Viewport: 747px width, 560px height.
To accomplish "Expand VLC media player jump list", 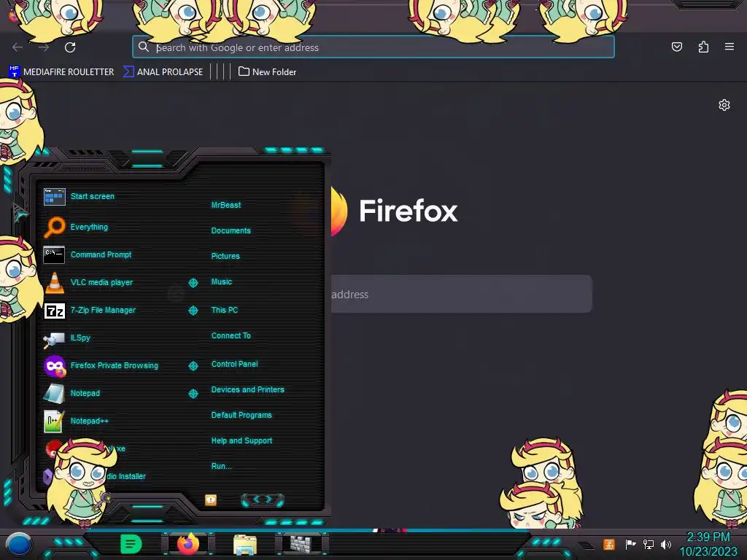I will [193, 283].
